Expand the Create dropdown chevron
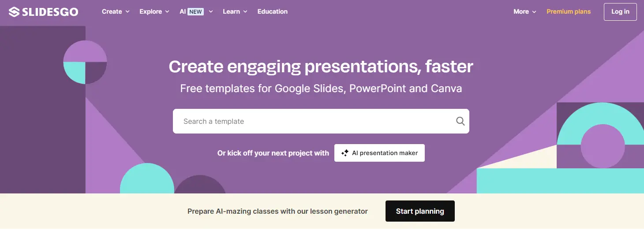 pos(127,12)
